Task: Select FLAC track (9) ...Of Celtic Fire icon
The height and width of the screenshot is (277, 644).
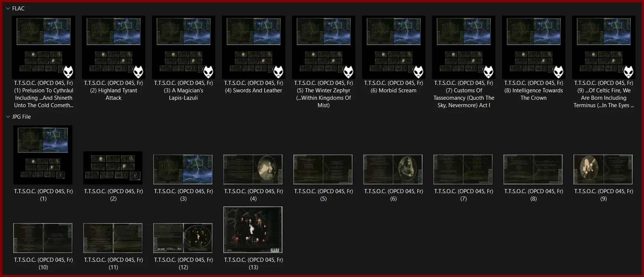Action: coord(604,47)
